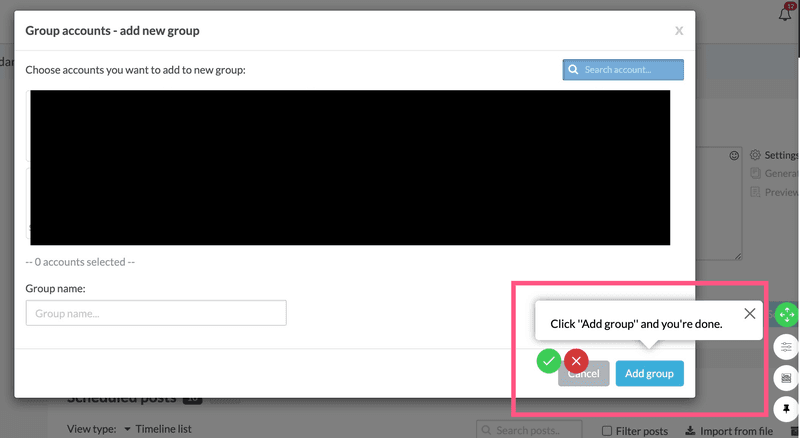Click the red X circle icon
The height and width of the screenshot is (438, 800).
click(576, 361)
